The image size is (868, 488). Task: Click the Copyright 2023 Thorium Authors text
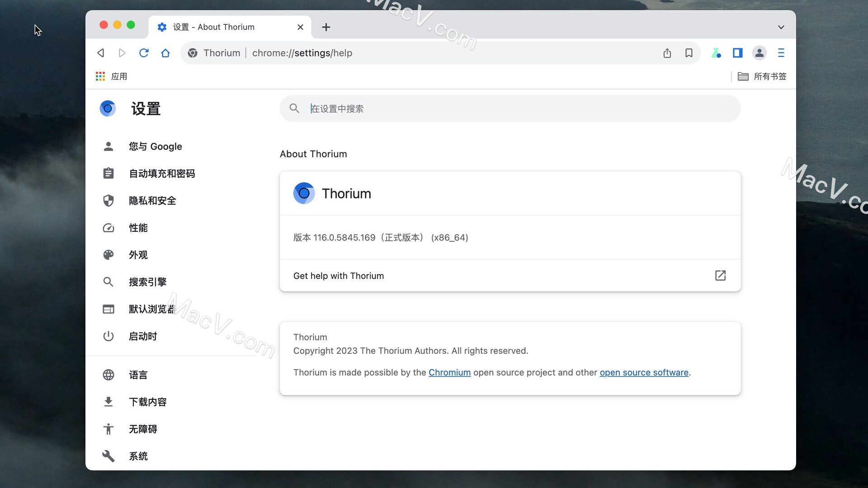click(x=410, y=351)
